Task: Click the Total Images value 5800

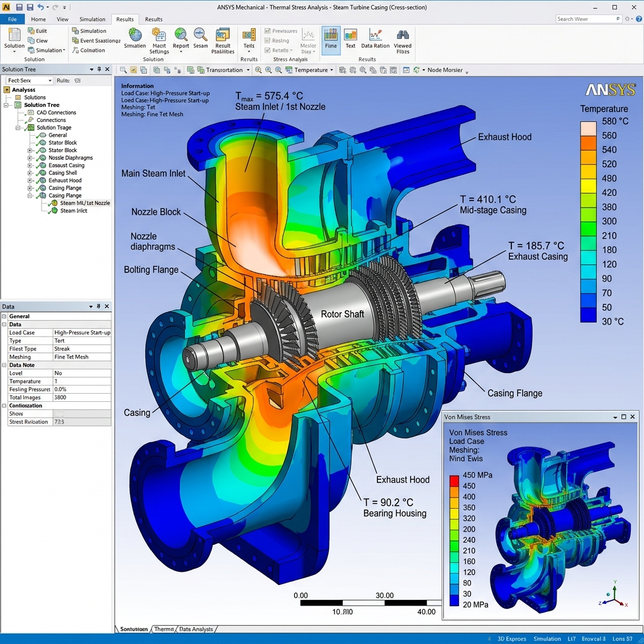Action: click(x=82, y=397)
